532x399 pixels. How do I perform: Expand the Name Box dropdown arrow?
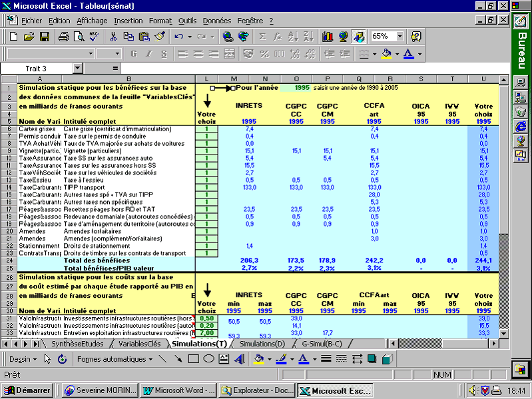point(77,69)
